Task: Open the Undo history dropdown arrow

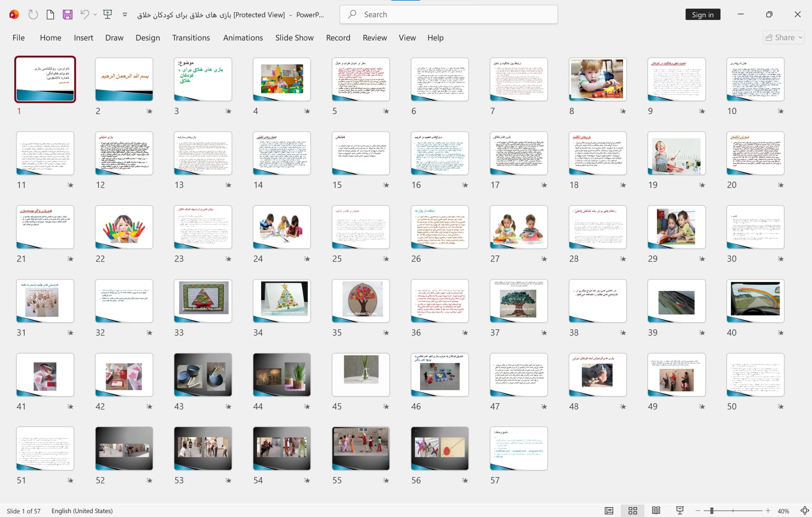Action: [95, 15]
